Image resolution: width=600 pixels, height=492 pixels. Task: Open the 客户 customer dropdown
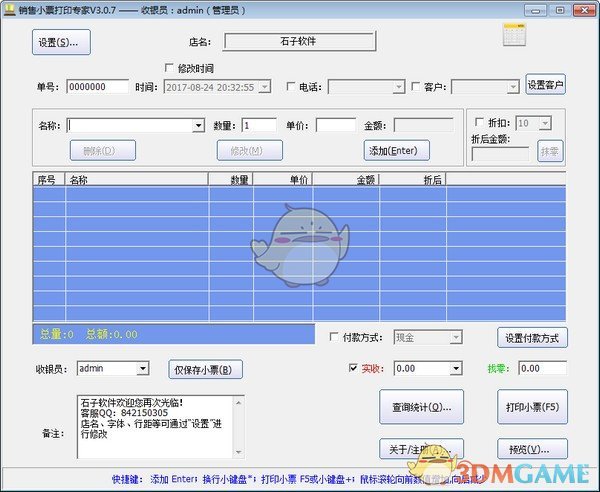[x=513, y=87]
